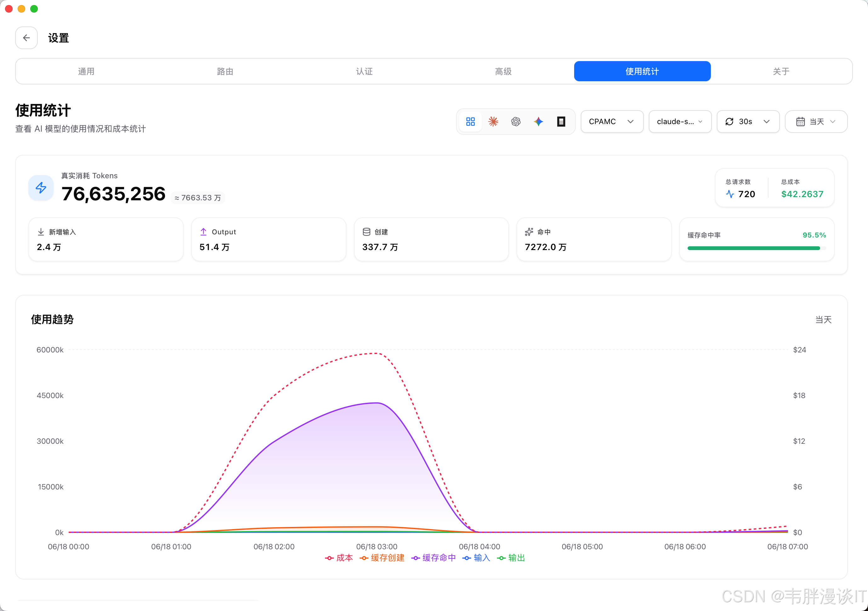The height and width of the screenshot is (611, 868).
Task: Click the $24 cost axis label
Action: 799,350
